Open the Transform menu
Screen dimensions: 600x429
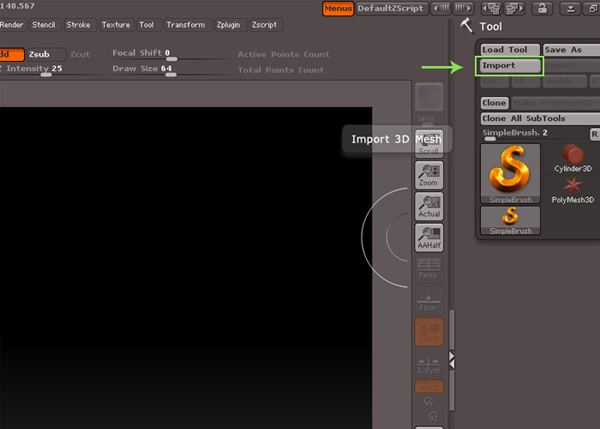pyautogui.click(x=185, y=24)
